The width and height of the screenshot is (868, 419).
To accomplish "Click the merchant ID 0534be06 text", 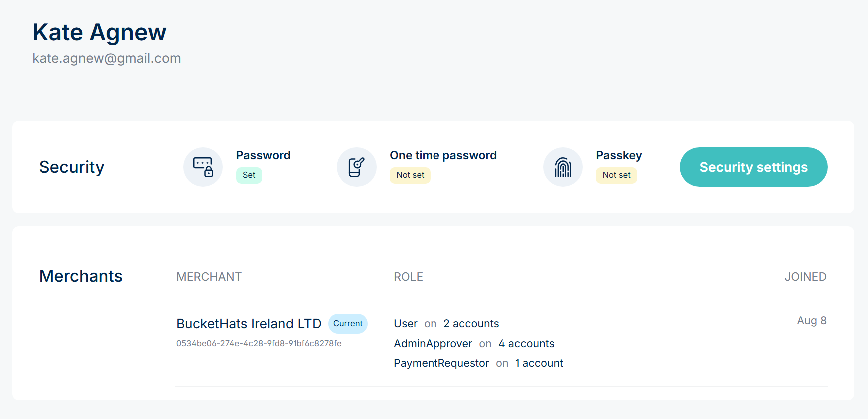I will 259,343.
